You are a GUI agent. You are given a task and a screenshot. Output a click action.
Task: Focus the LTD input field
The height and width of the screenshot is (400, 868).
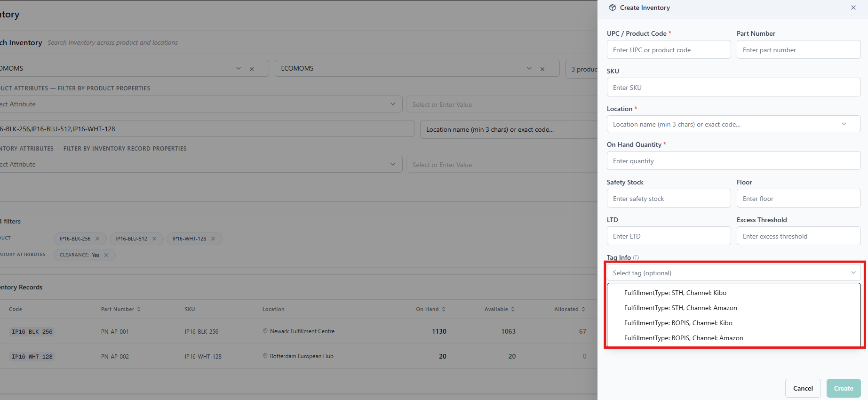[x=669, y=236]
